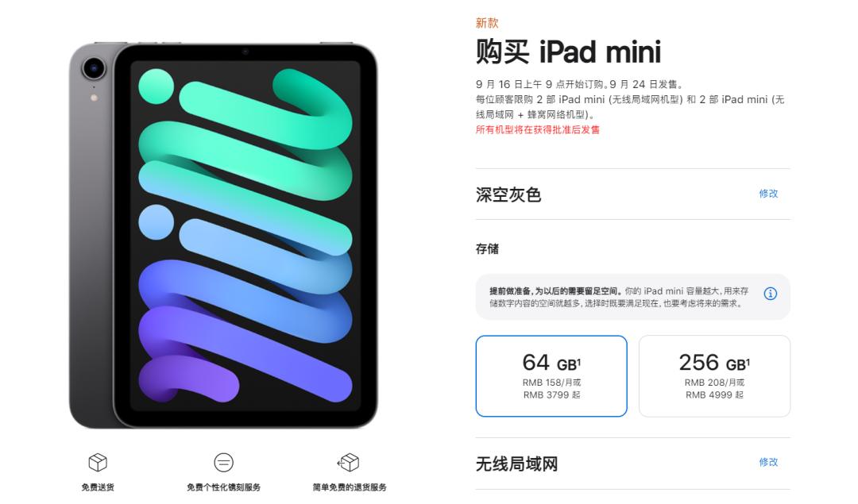Image resolution: width=858 pixels, height=504 pixels.
Task: Click the 免费个性化镌刻服务 label
Action: [x=223, y=487]
